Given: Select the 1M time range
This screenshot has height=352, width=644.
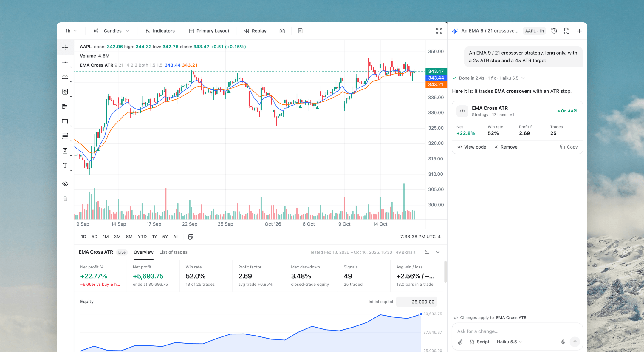Looking at the screenshot, I should coord(106,237).
